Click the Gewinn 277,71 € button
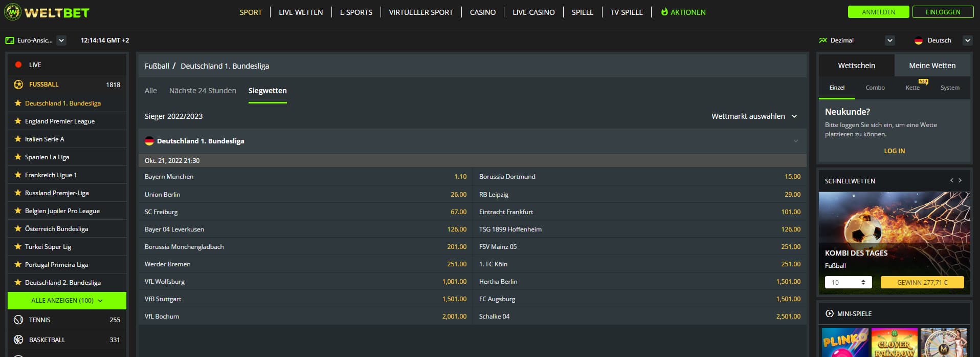The width and height of the screenshot is (980, 357). tap(922, 282)
